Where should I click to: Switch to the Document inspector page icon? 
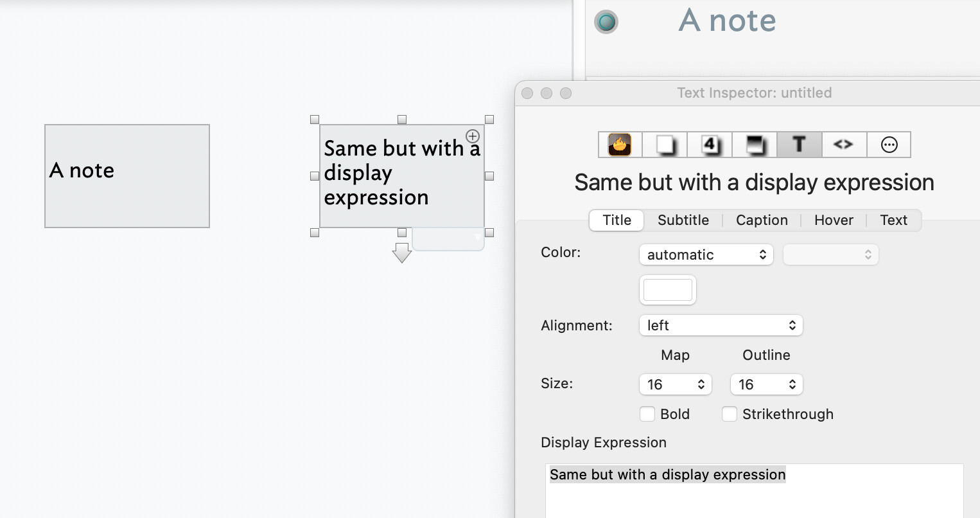(x=665, y=145)
